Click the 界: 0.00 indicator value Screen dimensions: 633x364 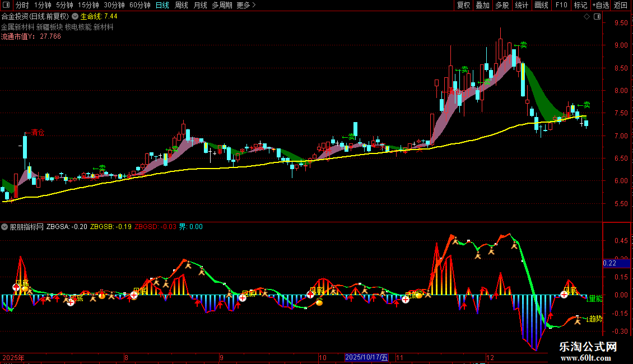(191, 227)
